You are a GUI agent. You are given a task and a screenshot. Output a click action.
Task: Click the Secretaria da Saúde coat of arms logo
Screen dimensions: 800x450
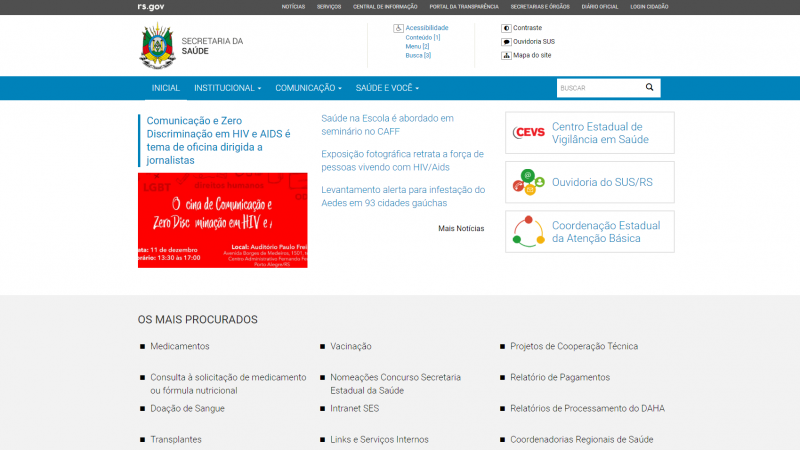(x=157, y=47)
